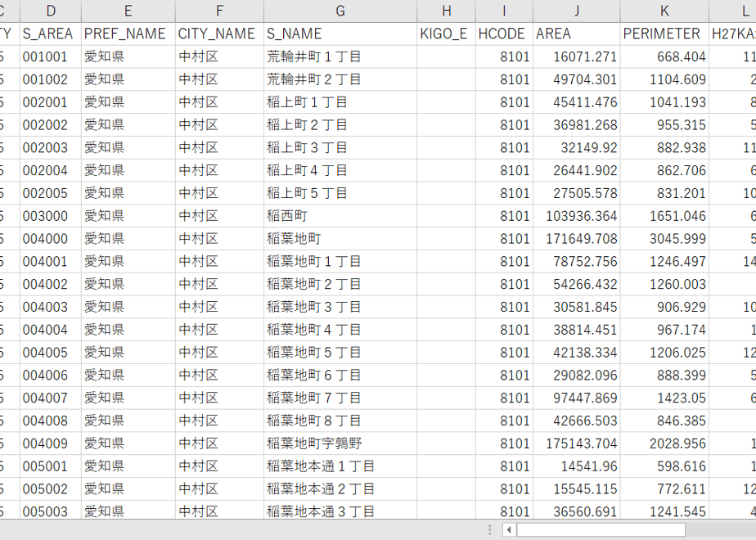
Task: Click cell 稲西町
Action: pos(340,216)
